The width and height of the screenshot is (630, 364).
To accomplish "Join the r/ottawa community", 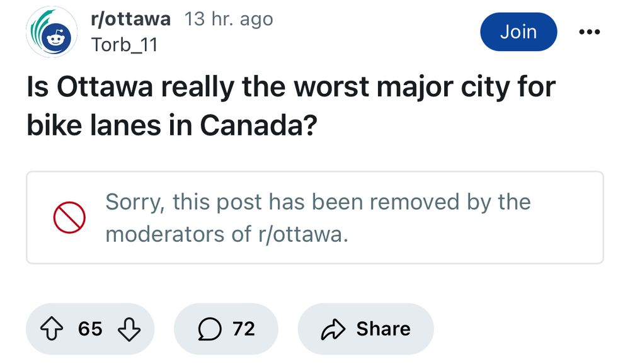I will [518, 32].
